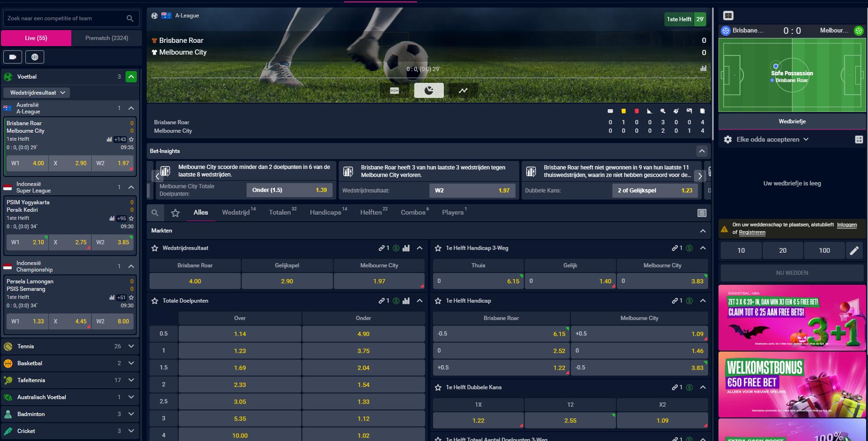Click the Inloggen link
The height and width of the screenshot is (441, 868).
[x=846, y=225]
